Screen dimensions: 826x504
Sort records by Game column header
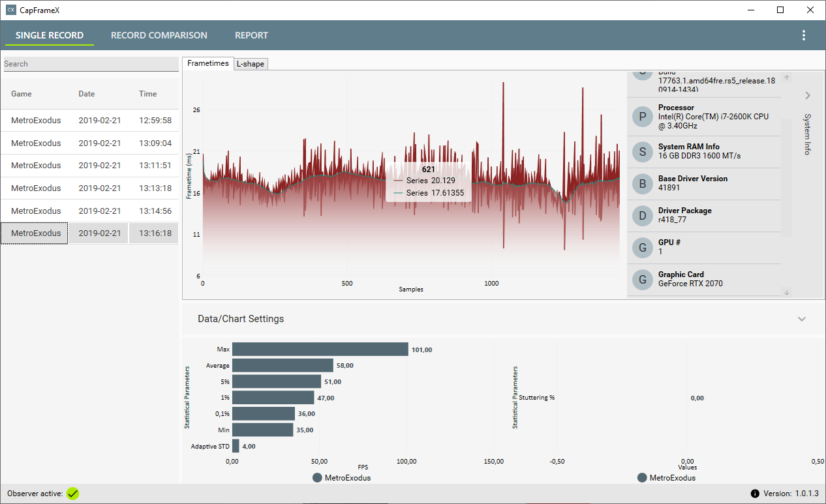22,94
